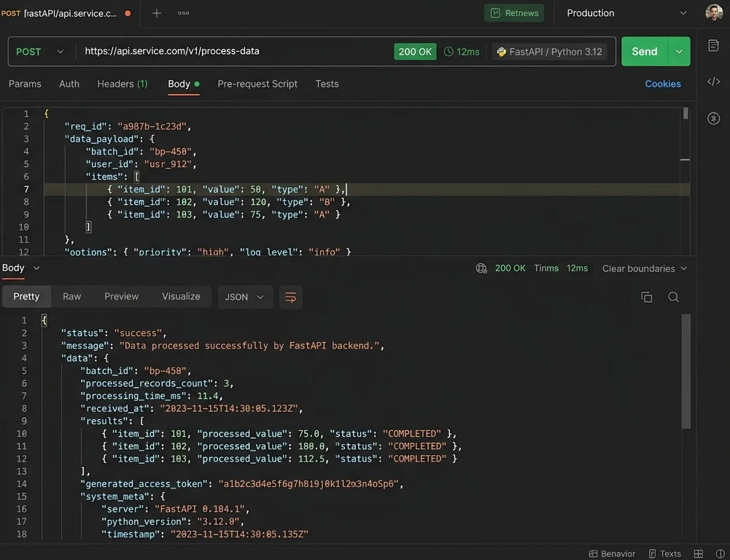Select the Preview response view

click(x=122, y=297)
